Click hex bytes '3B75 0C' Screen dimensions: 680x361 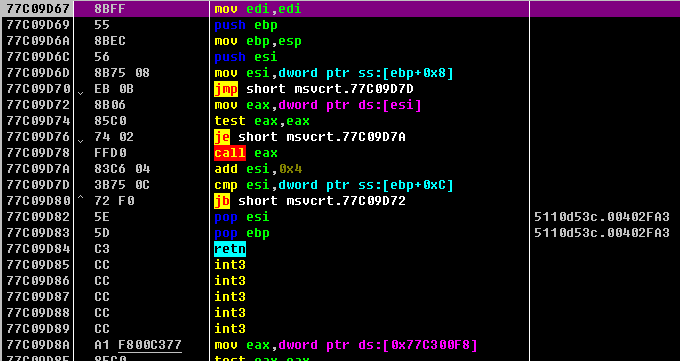click(121, 185)
